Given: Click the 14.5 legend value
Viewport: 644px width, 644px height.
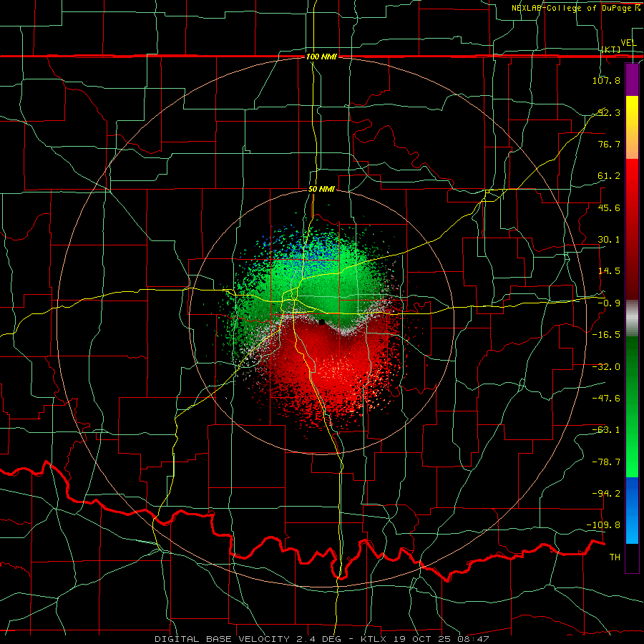Looking at the screenshot, I should (609, 271).
